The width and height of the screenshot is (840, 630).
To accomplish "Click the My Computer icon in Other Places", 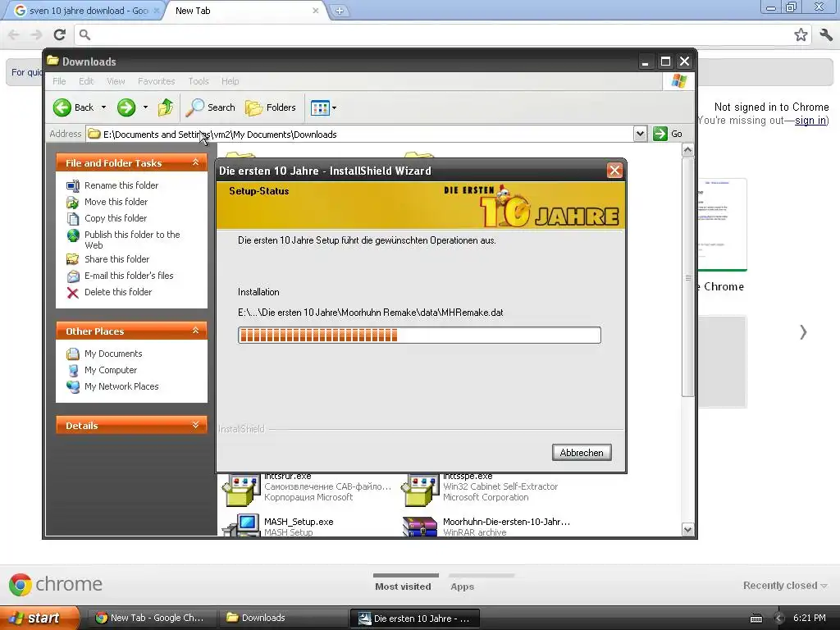I will pyautogui.click(x=73, y=371).
